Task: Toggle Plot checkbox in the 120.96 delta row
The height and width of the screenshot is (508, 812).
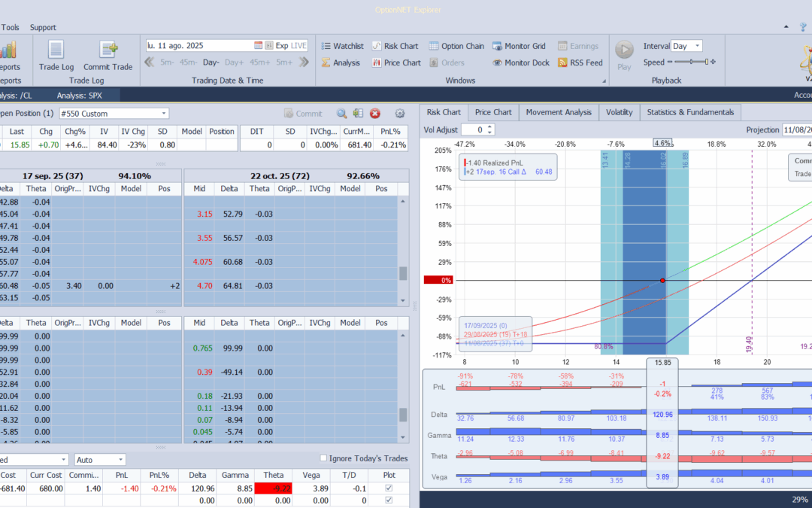Action: (x=389, y=488)
